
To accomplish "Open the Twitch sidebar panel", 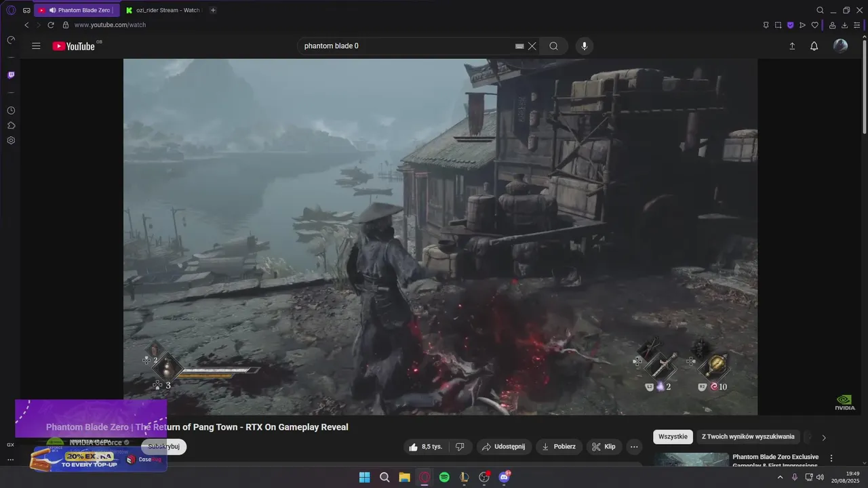I will [11, 75].
